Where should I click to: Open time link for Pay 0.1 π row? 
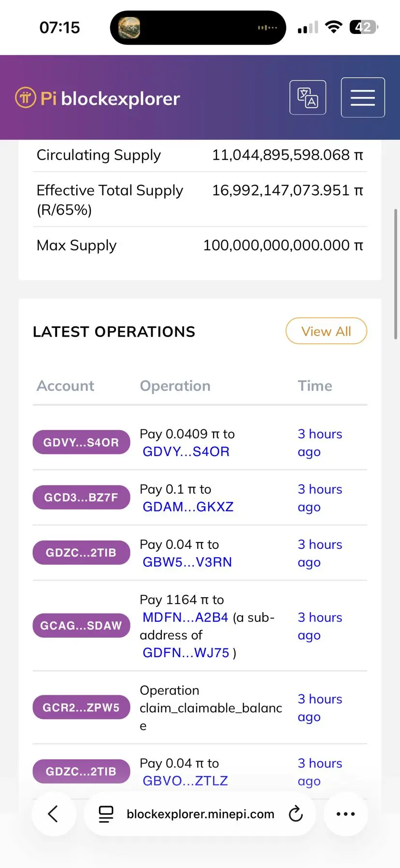[x=320, y=498]
